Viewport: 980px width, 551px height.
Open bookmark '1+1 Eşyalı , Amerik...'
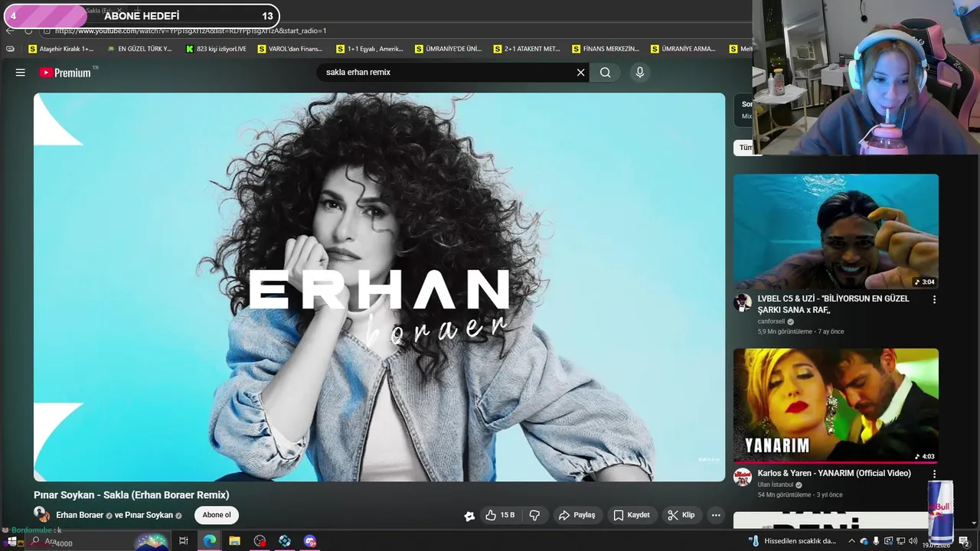(x=370, y=49)
